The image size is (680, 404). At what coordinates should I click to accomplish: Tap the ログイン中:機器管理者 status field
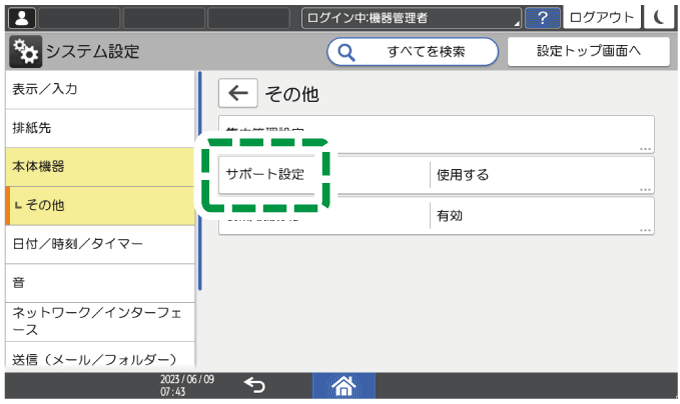[x=412, y=18]
